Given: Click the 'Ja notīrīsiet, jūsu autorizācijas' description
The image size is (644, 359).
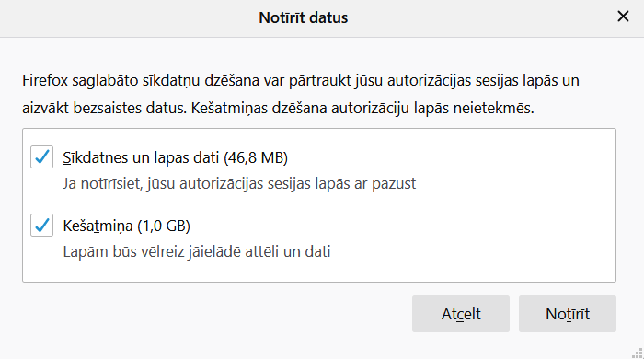Looking at the screenshot, I should pyautogui.click(x=239, y=183).
